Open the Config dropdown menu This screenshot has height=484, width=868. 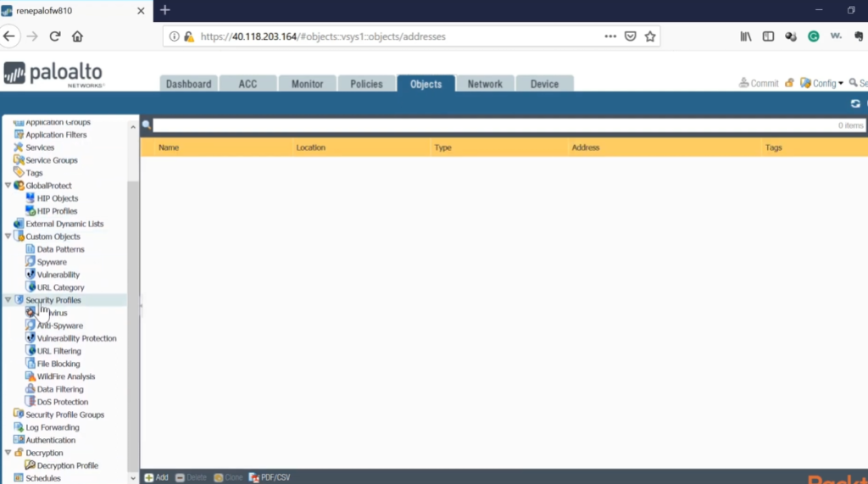822,83
